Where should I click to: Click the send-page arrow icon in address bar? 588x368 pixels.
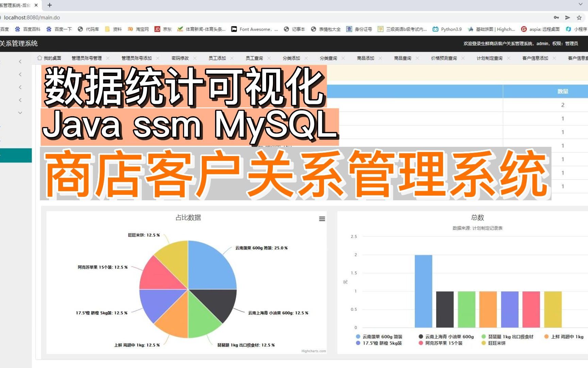[568, 17]
